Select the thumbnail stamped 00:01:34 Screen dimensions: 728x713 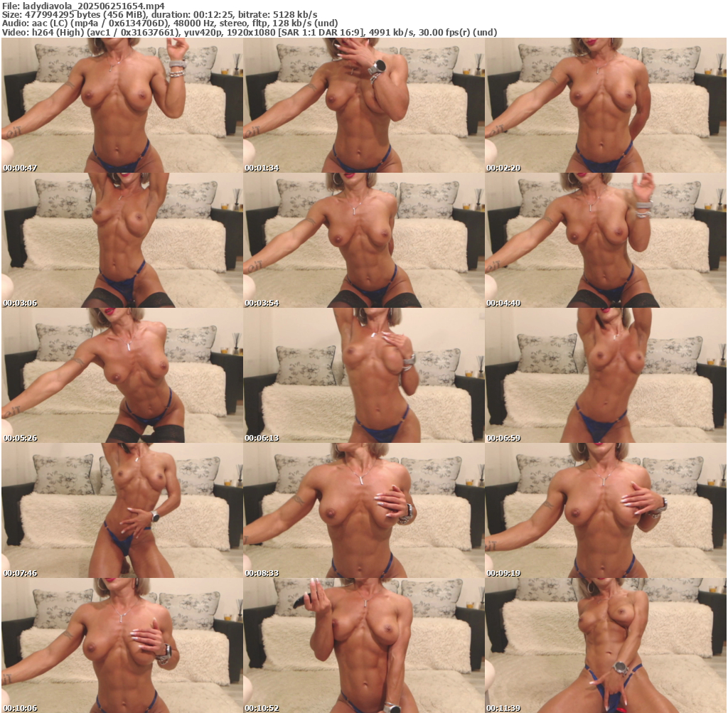tap(363, 105)
